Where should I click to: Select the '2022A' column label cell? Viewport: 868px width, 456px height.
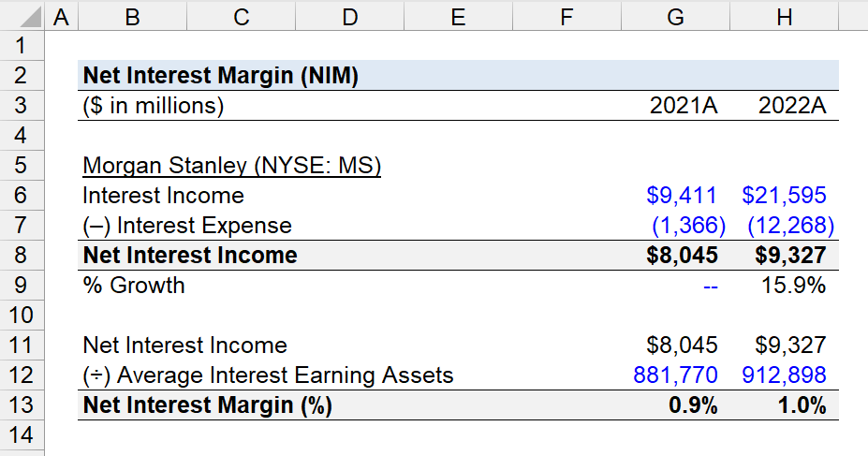(x=791, y=105)
